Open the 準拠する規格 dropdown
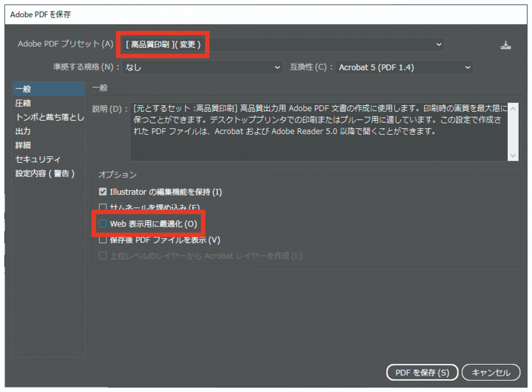 pyautogui.click(x=202, y=67)
